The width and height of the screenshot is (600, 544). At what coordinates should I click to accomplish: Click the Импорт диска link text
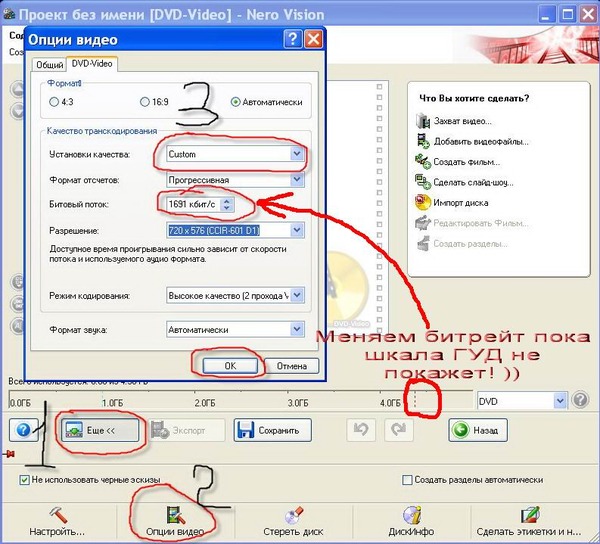(x=461, y=203)
